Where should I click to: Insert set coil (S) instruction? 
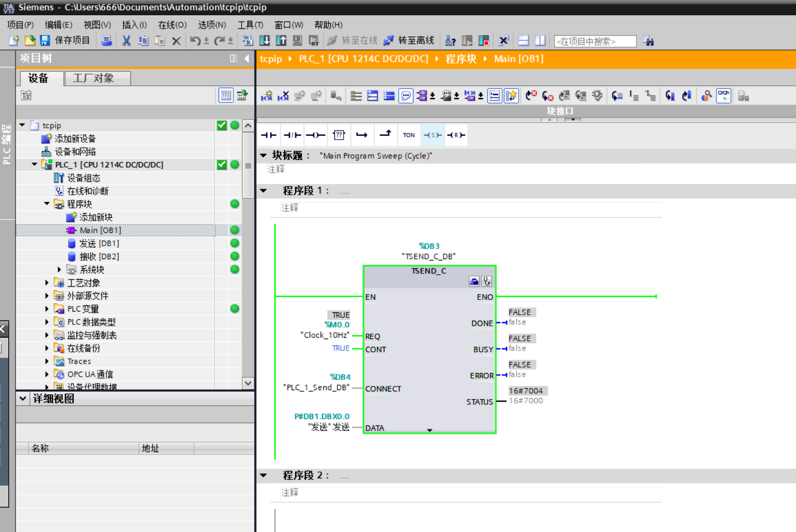[432, 135]
